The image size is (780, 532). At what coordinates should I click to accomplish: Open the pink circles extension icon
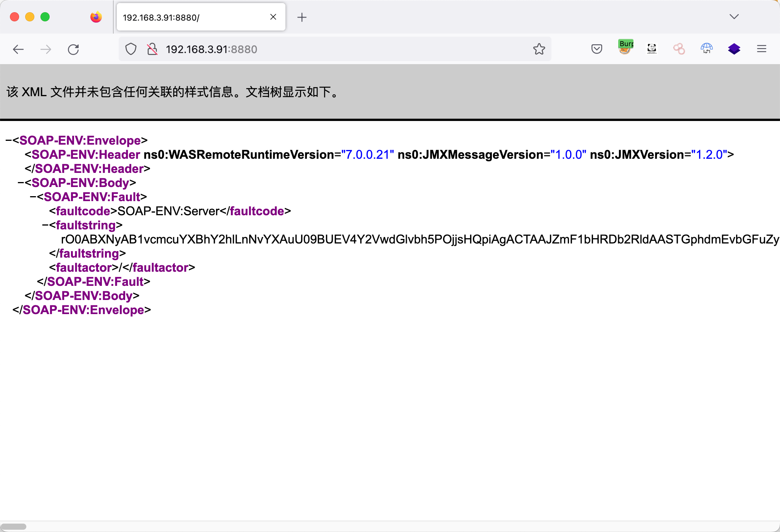click(x=679, y=49)
